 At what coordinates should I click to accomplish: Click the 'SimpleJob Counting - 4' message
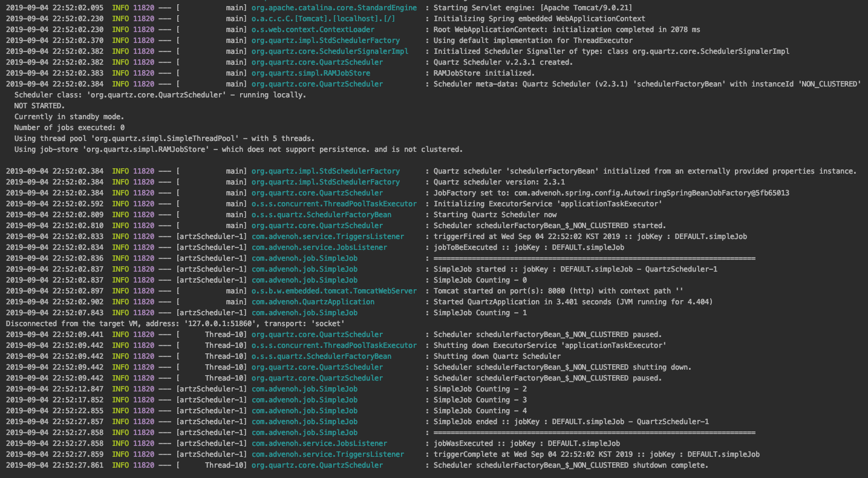pyautogui.click(x=480, y=411)
